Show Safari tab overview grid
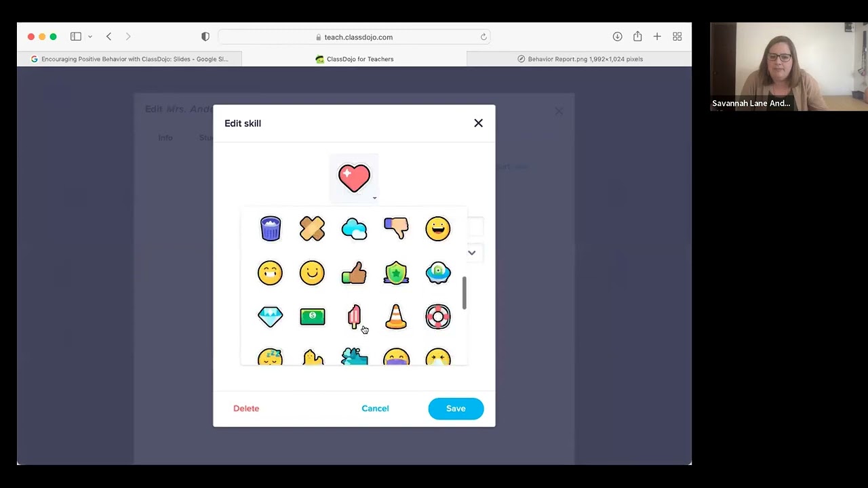This screenshot has width=868, height=488. (x=677, y=37)
